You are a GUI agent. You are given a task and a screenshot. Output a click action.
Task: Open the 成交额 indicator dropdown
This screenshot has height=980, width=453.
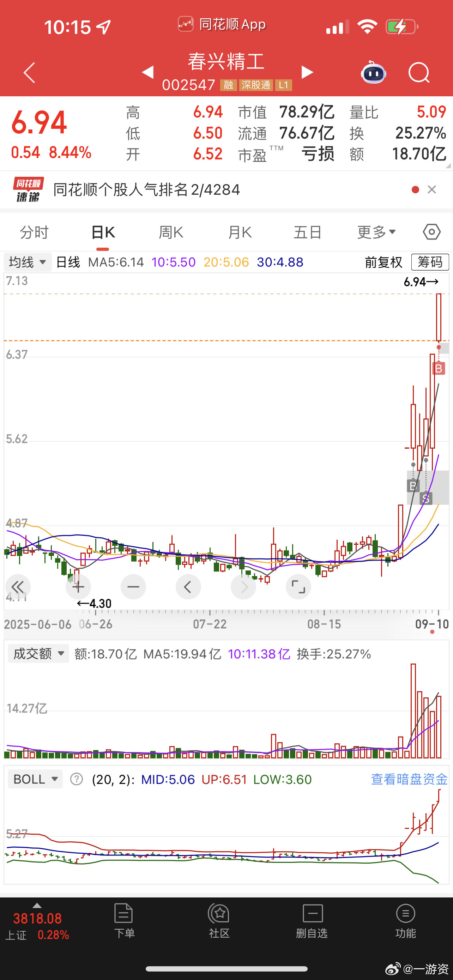pos(38,654)
